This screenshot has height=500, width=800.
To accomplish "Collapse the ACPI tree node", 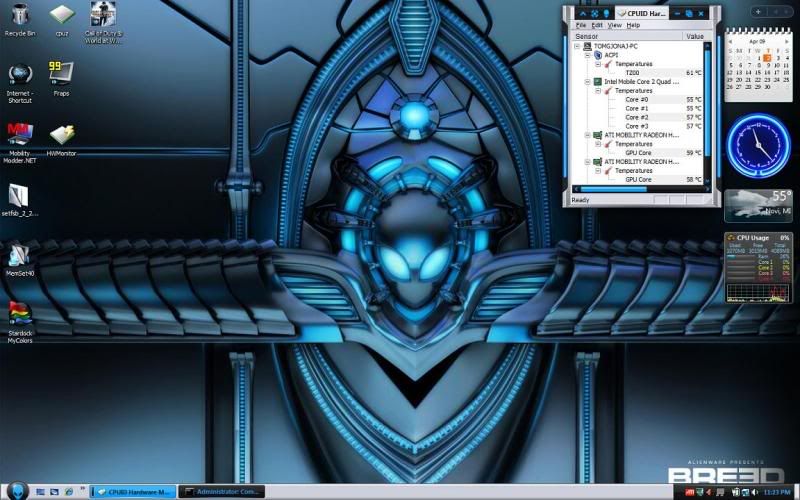I will click(x=587, y=55).
